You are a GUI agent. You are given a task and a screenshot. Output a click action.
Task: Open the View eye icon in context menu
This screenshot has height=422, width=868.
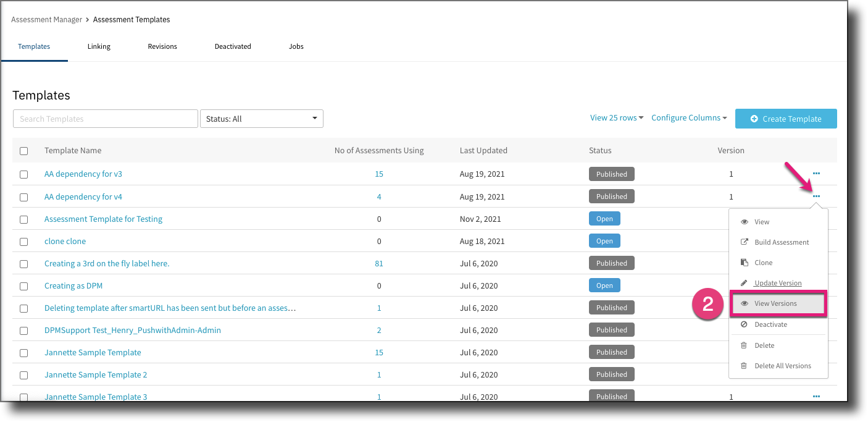pos(745,221)
